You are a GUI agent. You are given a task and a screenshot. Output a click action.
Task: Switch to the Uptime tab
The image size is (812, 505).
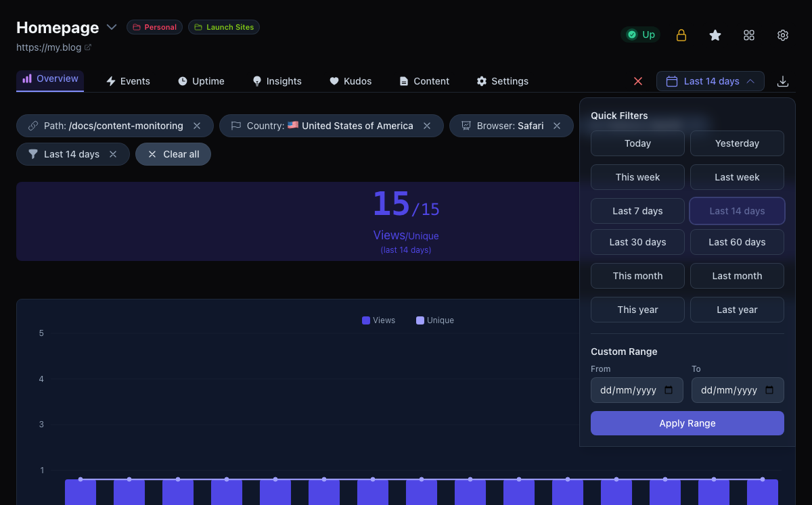point(201,81)
